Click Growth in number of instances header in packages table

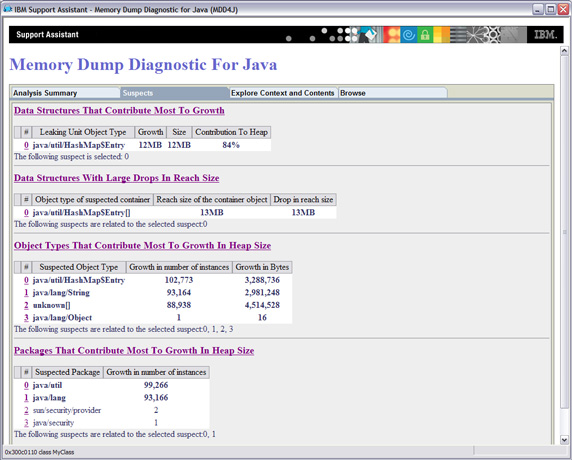(x=156, y=372)
